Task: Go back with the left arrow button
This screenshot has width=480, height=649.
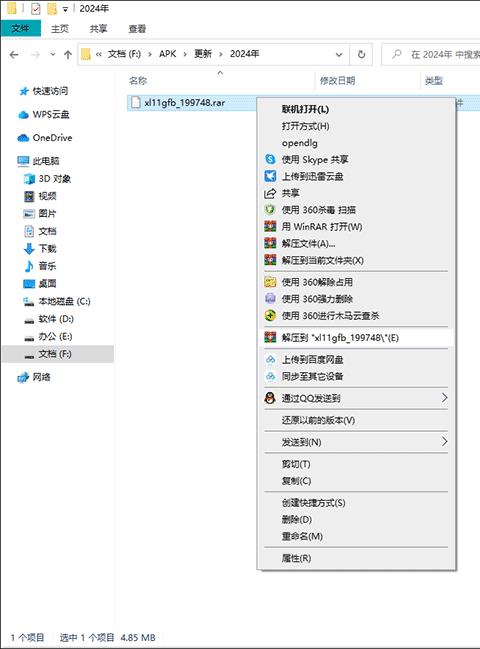Action: click(14, 54)
